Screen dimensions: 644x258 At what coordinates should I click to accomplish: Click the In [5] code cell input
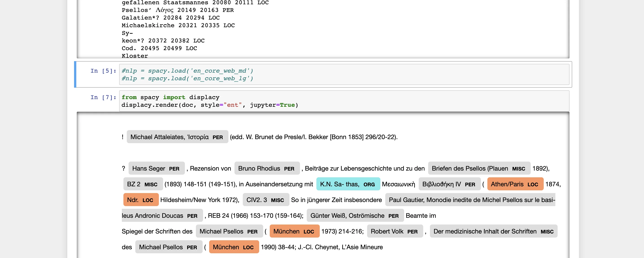344,75
